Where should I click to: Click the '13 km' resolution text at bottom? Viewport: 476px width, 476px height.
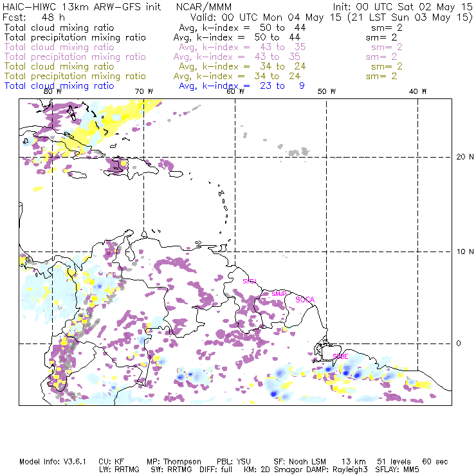pyautogui.click(x=354, y=462)
